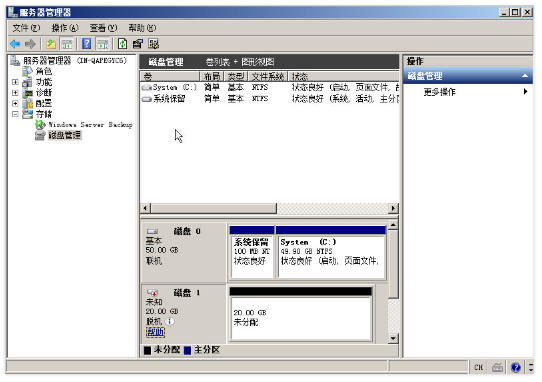Click the Refresh toolbar icon
This screenshot has height=382, width=542.
tap(122, 44)
